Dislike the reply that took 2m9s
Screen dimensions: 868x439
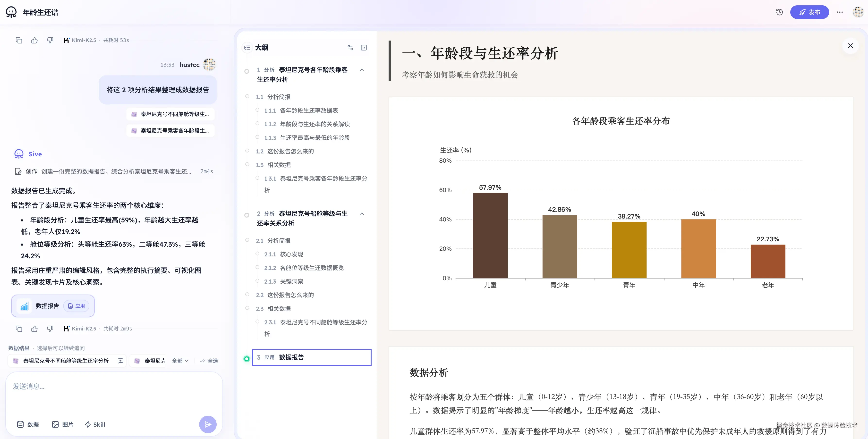(x=50, y=329)
